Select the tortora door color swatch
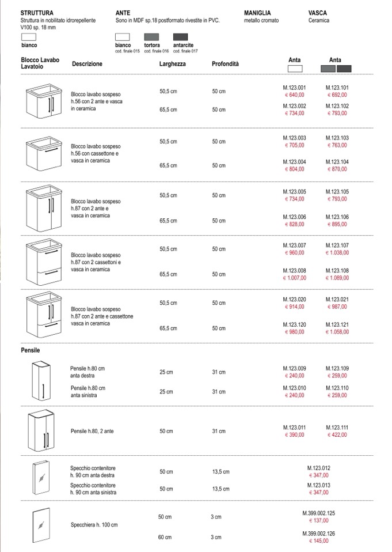Viewport: 392px width, 552px height. 152,37
